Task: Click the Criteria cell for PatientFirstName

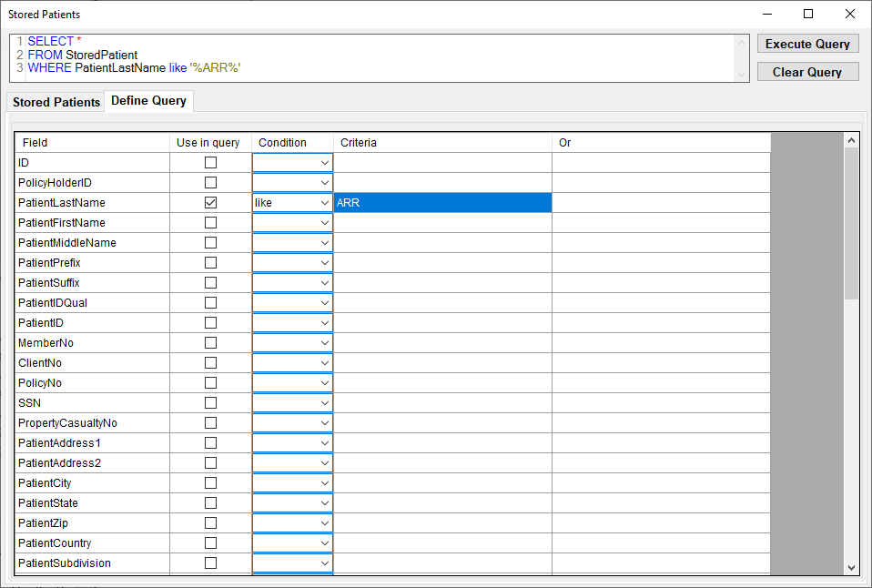Action: click(x=442, y=222)
